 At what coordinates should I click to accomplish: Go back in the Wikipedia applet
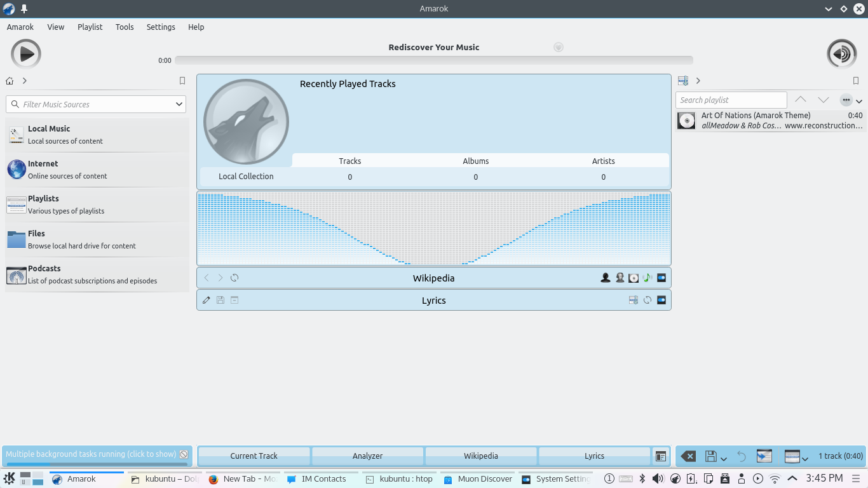[207, 278]
